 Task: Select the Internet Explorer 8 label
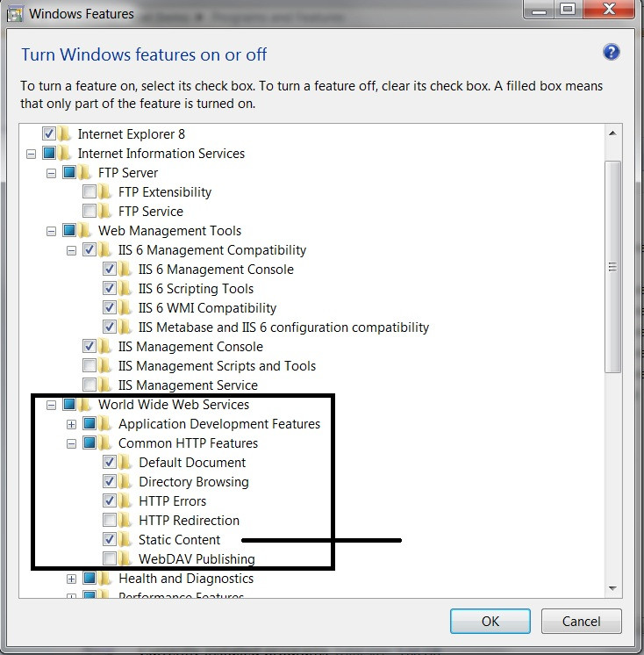[131, 134]
